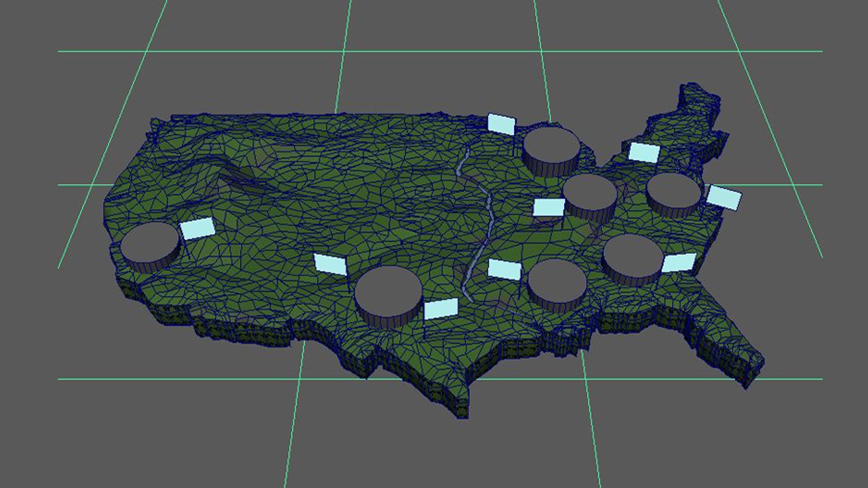This screenshot has height=488, width=868.
Task: Select the New England tip of the map
Action: pyautogui.click(x=698, y=102)
